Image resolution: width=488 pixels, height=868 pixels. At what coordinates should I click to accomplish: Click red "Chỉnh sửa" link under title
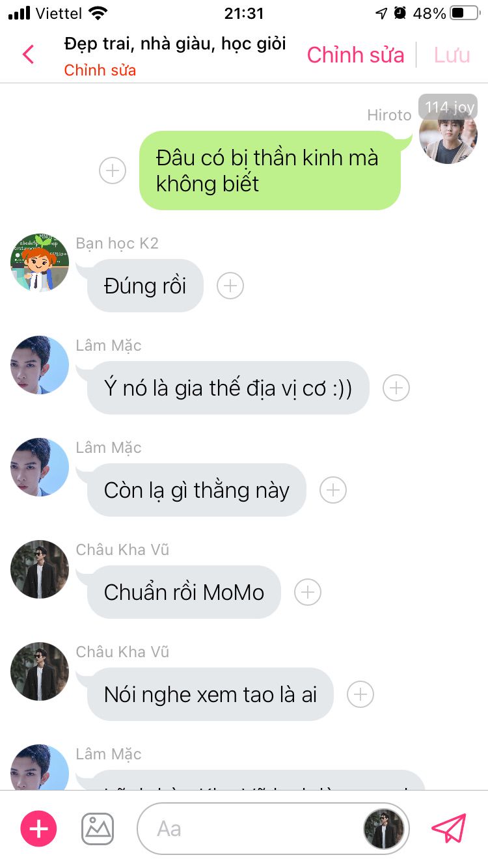pyautogui.click(x=100, y=70)
